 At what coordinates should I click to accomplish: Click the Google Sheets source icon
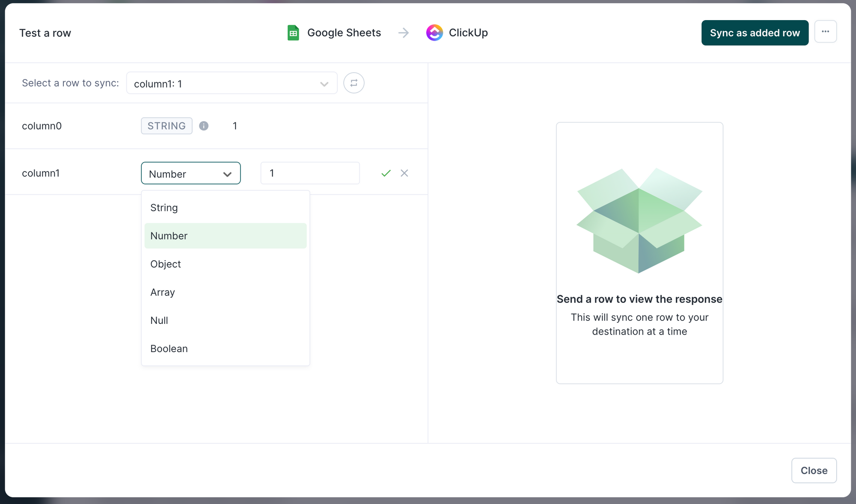pyautogui.click(x=293, y=33)
